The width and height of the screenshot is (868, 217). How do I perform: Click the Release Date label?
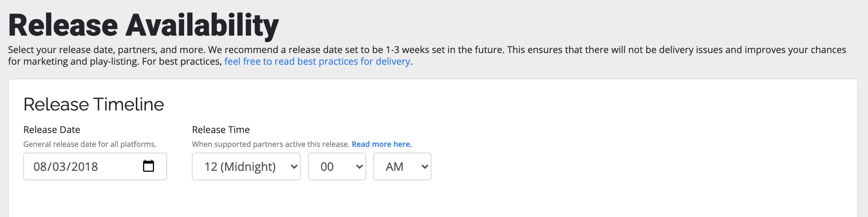pyautogui.click(x=52, y=130)
